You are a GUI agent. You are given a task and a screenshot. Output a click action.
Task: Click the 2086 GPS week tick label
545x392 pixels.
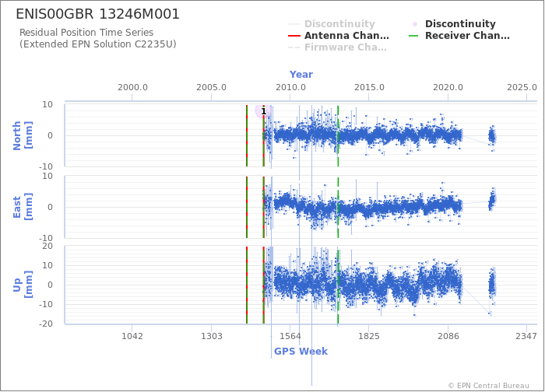point(448,336)
